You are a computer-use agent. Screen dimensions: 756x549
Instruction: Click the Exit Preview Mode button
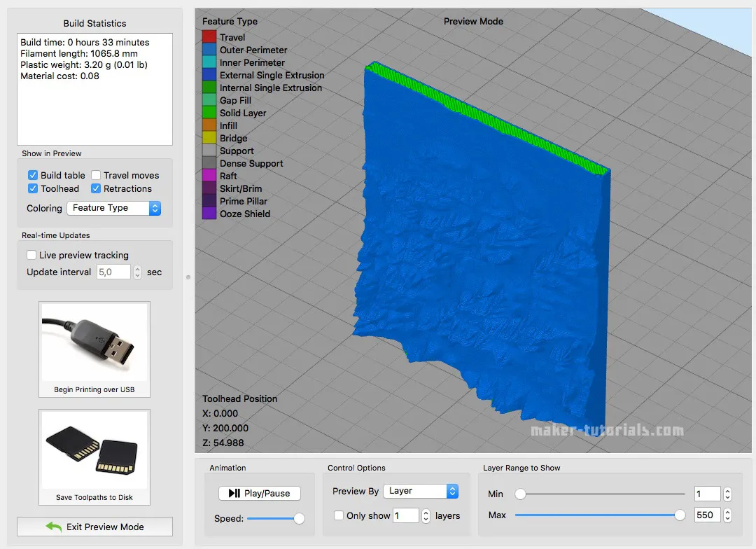pyautogui.click(x=94, y=527)
